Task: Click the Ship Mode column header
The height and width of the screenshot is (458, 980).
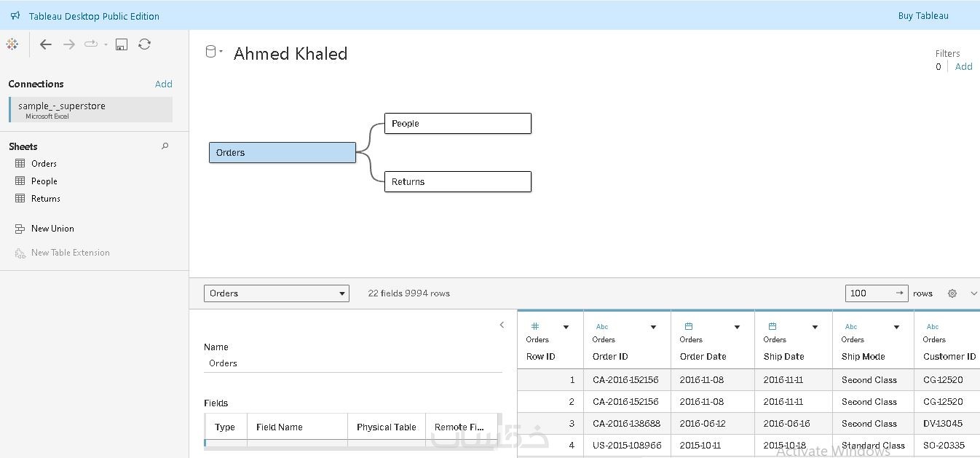Action: coord(864,357)
